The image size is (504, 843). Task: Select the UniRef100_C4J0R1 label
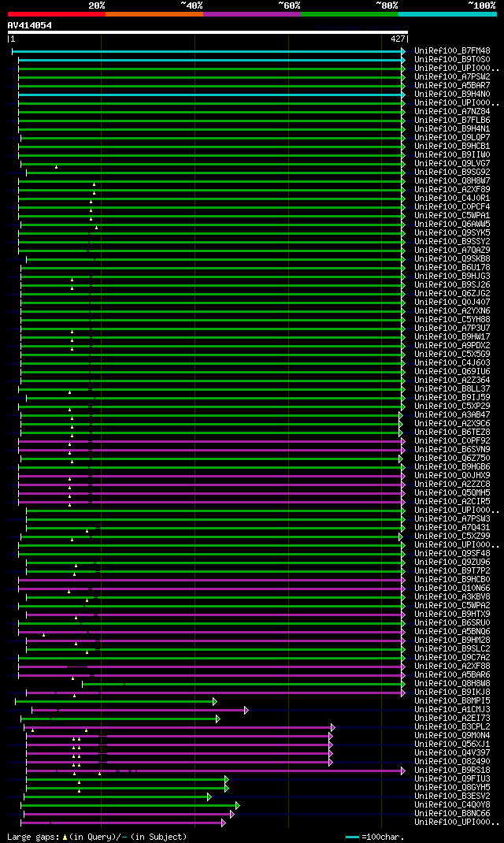click(452, 199)
